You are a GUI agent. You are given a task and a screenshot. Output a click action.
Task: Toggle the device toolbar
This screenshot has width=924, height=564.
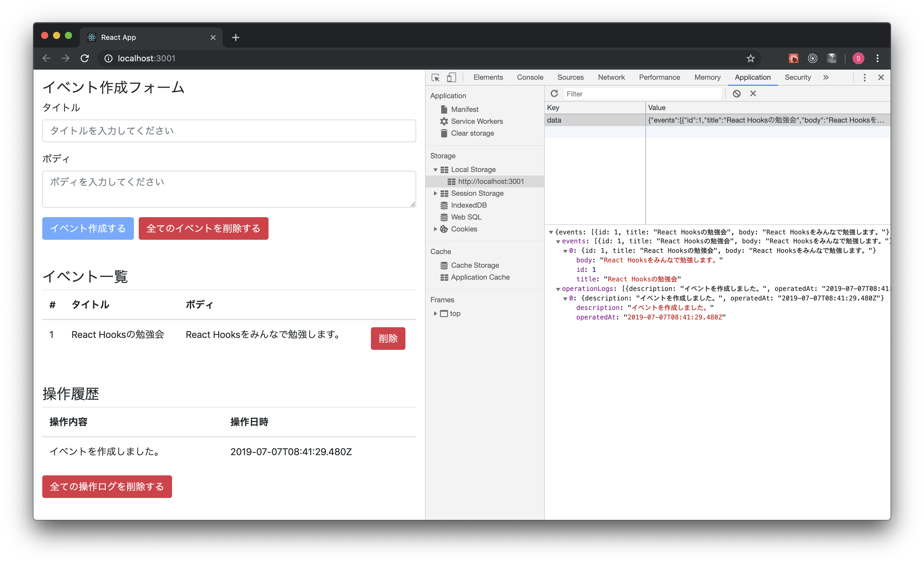click(x=452, y=77)
